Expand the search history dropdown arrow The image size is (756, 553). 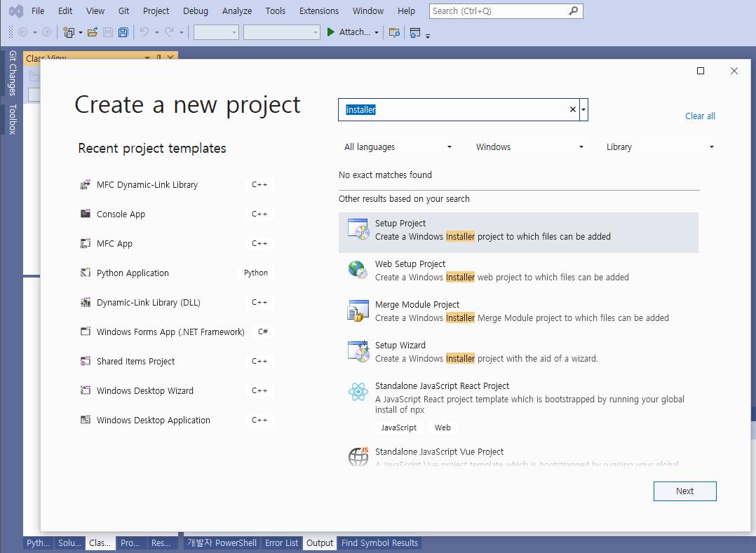pos(584,110)
